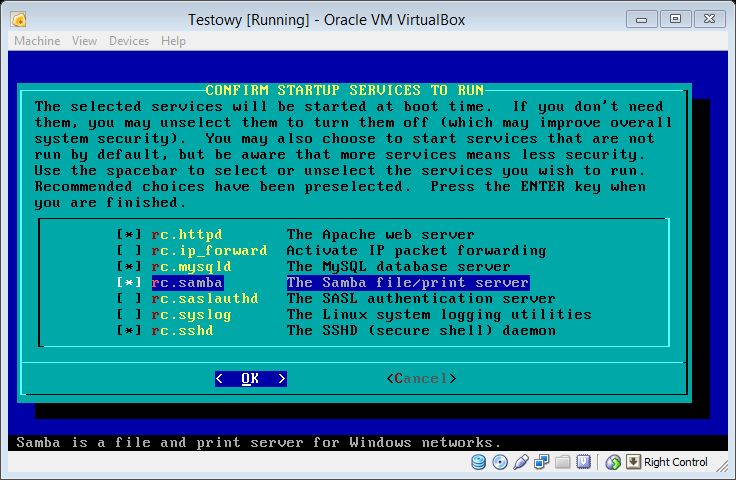Click the VirtualBox icon in the title bar
Screen dimensions: 736x480
tap(19, 20)
